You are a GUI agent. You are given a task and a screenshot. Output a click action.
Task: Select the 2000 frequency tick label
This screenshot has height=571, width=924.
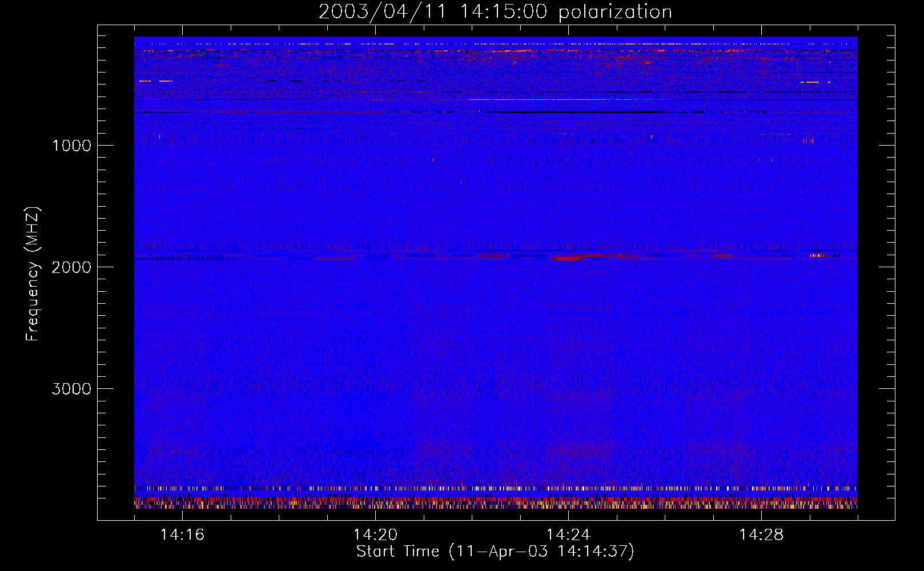71,267
